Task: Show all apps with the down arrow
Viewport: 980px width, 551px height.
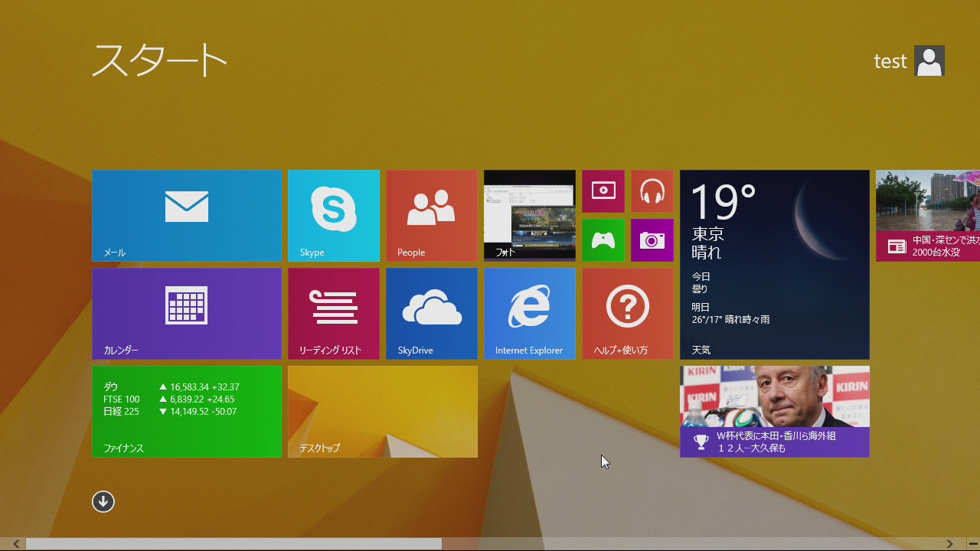Action: (103, 501)
